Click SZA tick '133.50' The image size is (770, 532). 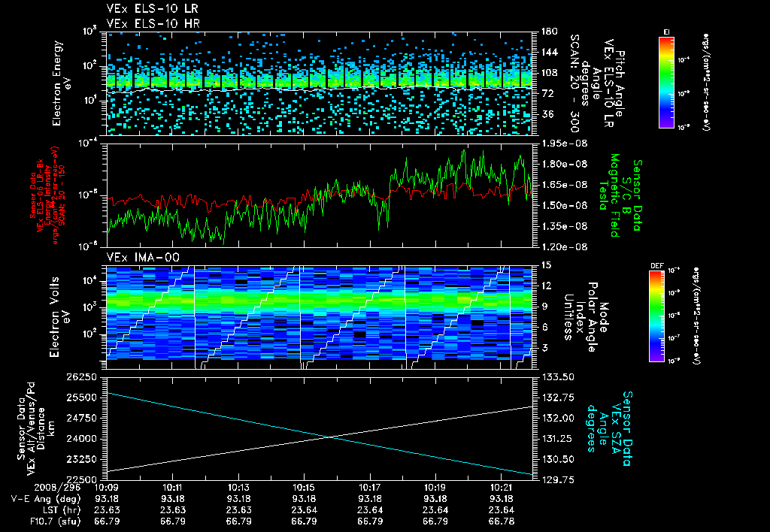coord(558,377)
